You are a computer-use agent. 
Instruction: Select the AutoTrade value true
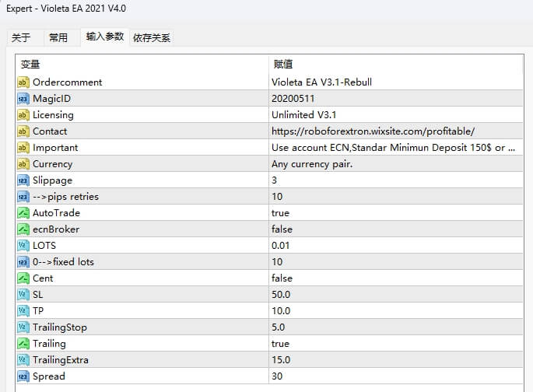click(280, 213)
